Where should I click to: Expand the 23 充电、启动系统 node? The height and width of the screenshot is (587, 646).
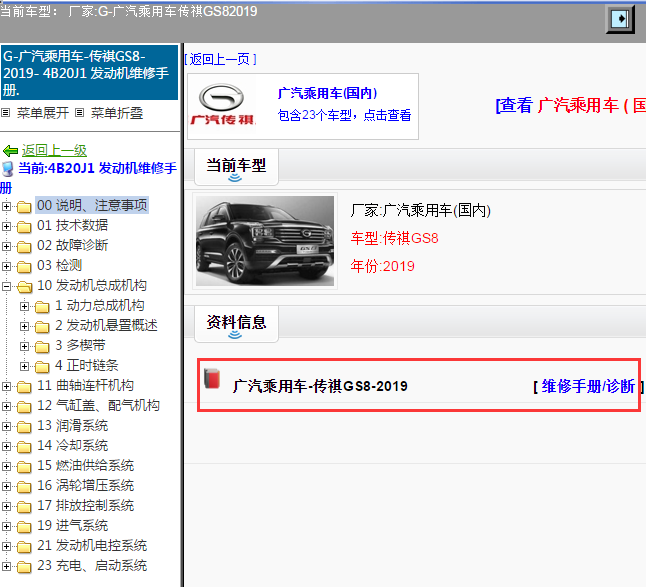[6, 567]
